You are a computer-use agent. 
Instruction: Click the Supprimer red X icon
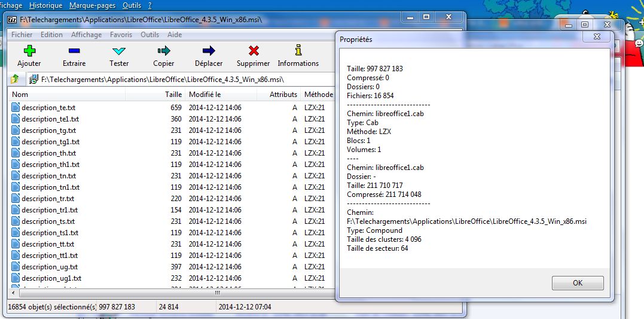coord(254,51)
